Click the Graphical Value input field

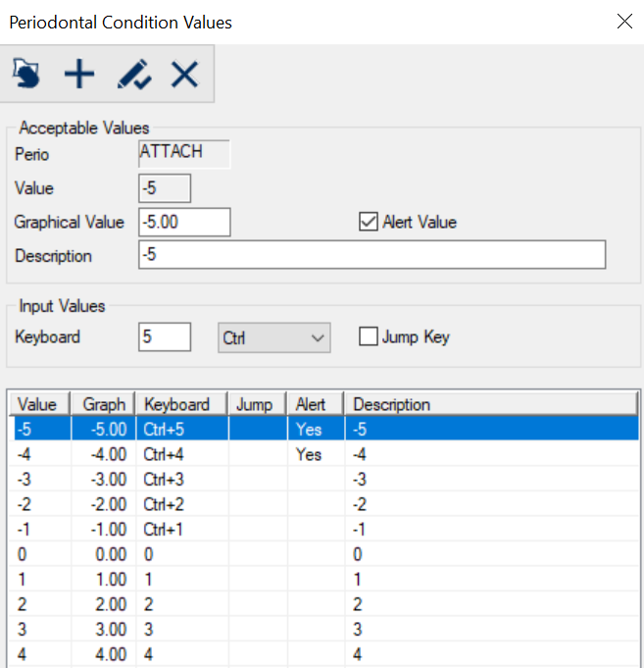click(184, 222)
